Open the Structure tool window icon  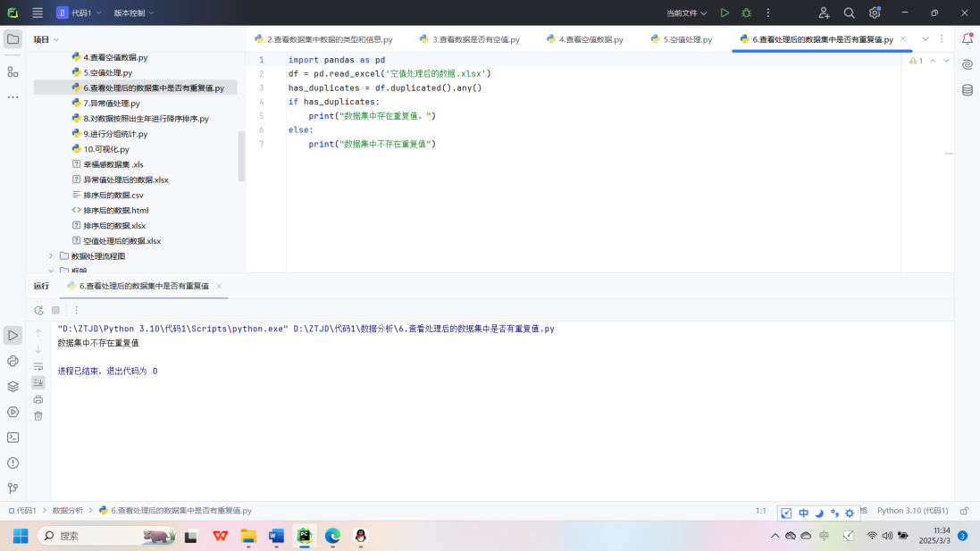pos(13,71)
